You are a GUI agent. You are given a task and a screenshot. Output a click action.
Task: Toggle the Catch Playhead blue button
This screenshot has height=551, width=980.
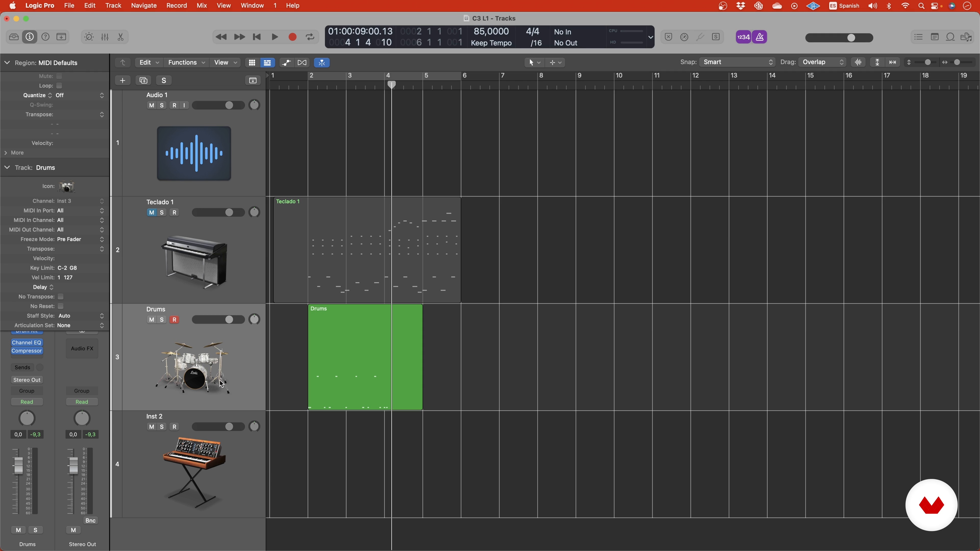click(x=322, y=63)
